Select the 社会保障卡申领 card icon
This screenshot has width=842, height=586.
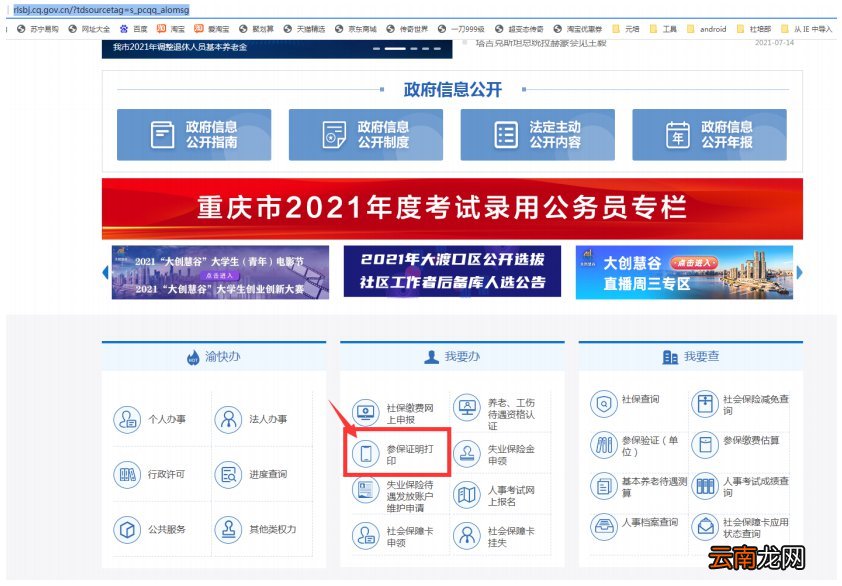367,536
